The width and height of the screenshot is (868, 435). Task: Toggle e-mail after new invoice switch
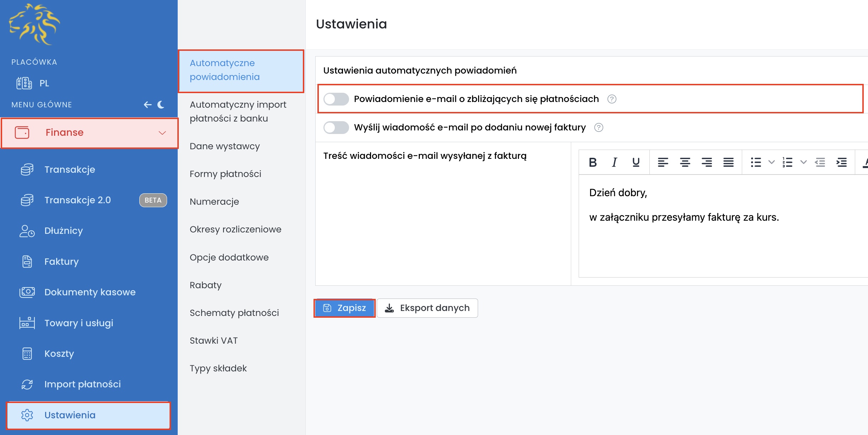point(336,128)
